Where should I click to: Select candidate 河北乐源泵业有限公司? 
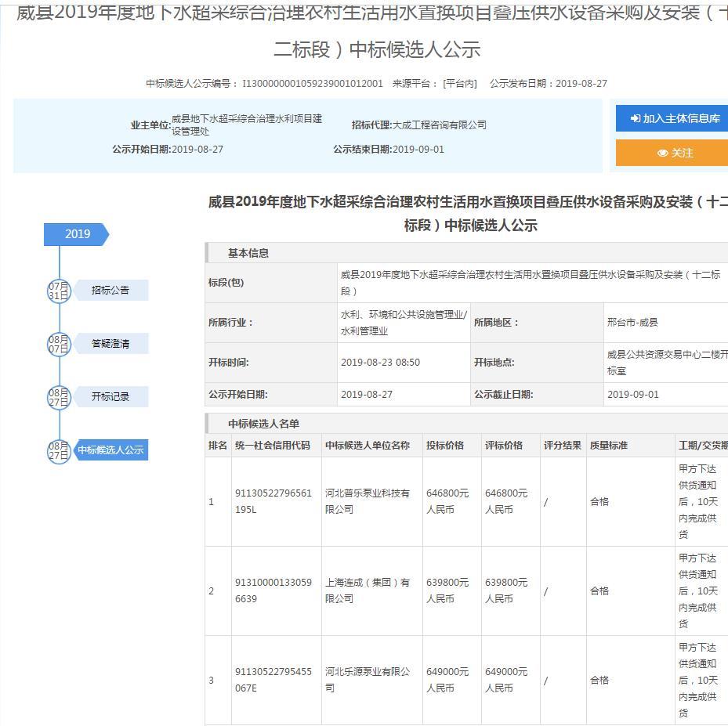[367, 680]
